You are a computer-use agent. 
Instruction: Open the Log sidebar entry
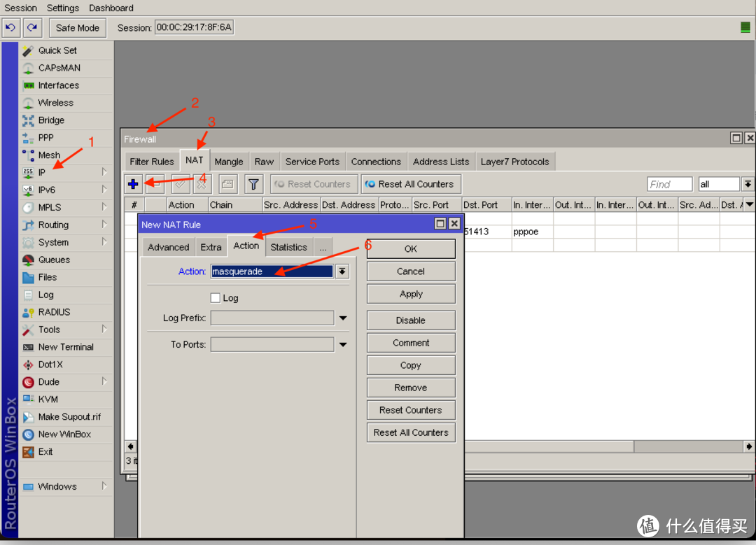pos(45,295)
